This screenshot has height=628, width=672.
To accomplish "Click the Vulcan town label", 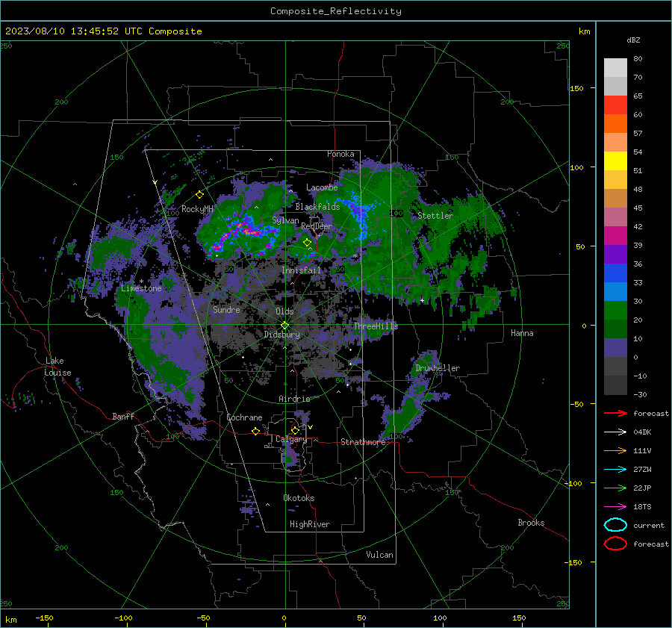I will [379, 555].
